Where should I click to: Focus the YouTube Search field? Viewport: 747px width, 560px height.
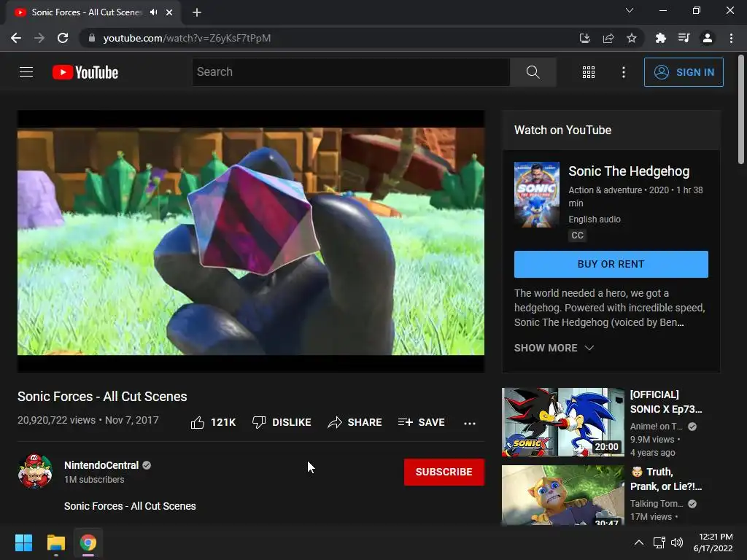tap(351, 72)
